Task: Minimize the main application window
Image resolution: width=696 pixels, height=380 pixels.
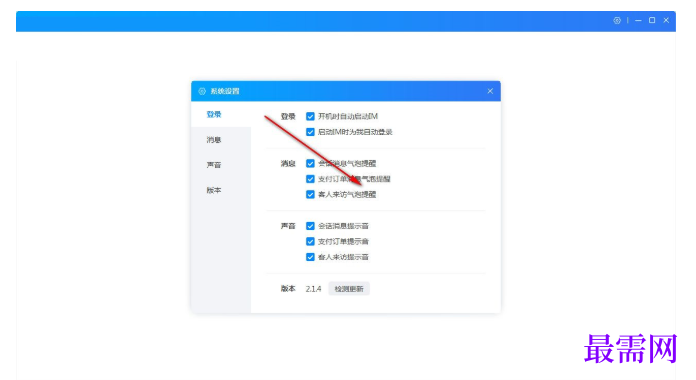Action: (638, 20)
